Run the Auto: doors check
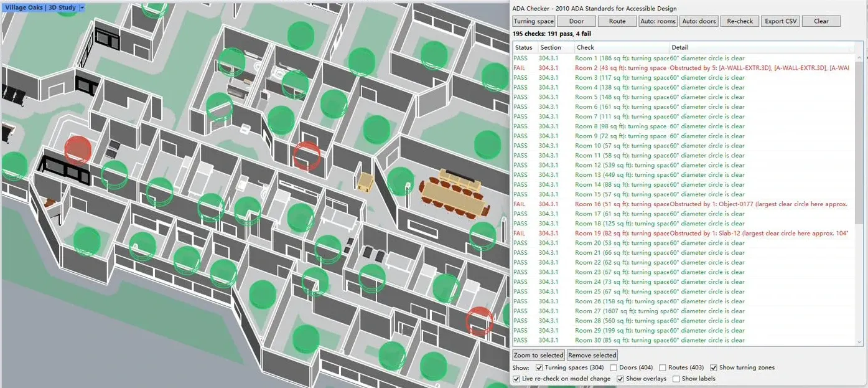This screenshot has height=388, width=868. [699, 21]
